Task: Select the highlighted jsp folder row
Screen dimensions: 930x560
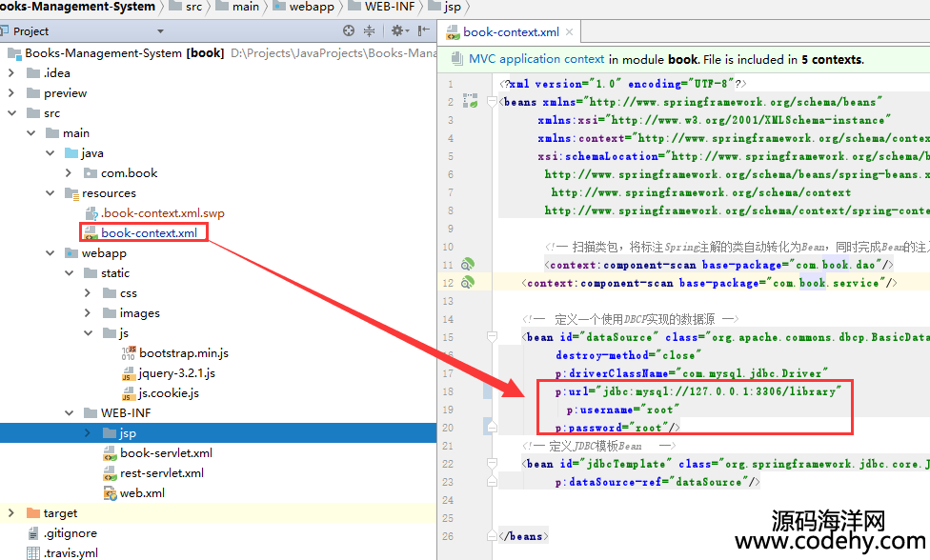Action: click(x=218, y=433)
